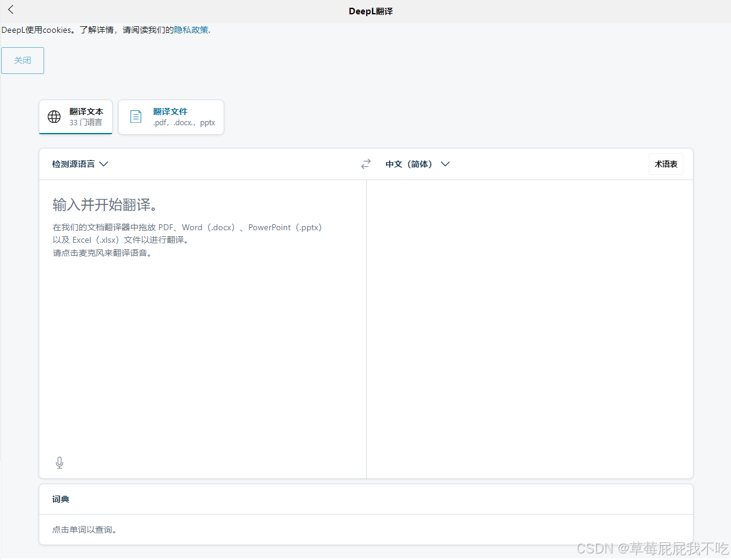
Task: Click the 关闭 button on the cookie notice
Action: coord(23,60)
